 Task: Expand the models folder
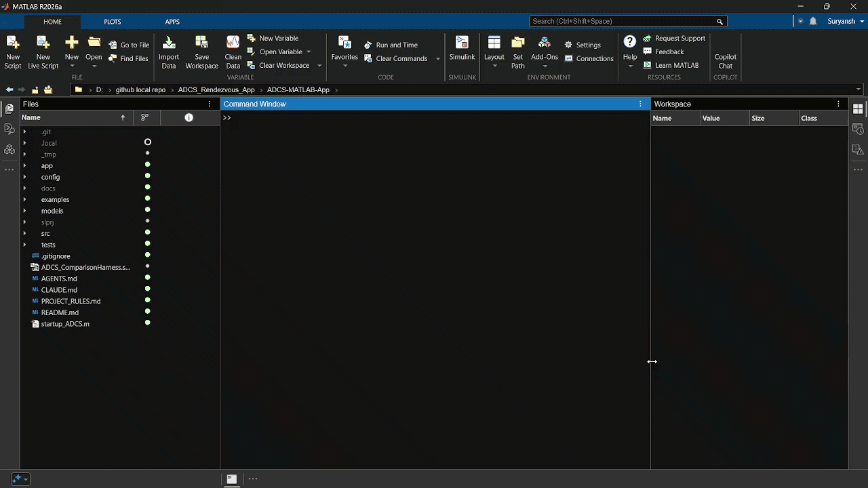(x=25, y=211)
